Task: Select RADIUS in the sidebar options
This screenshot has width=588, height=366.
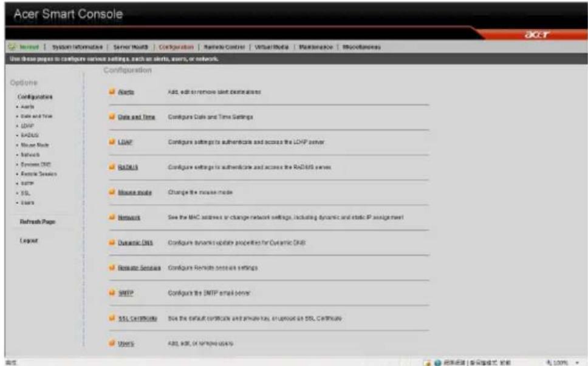Action: click(30, 135)
